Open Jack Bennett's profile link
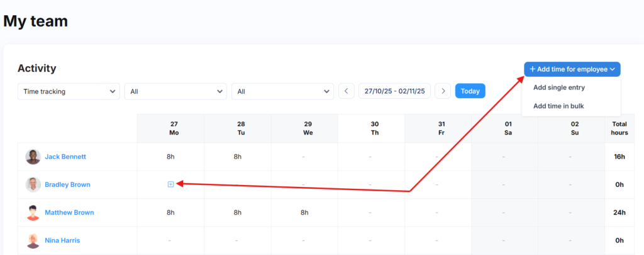644x255 pixels. pyautogui.click(x=65, y=157)
